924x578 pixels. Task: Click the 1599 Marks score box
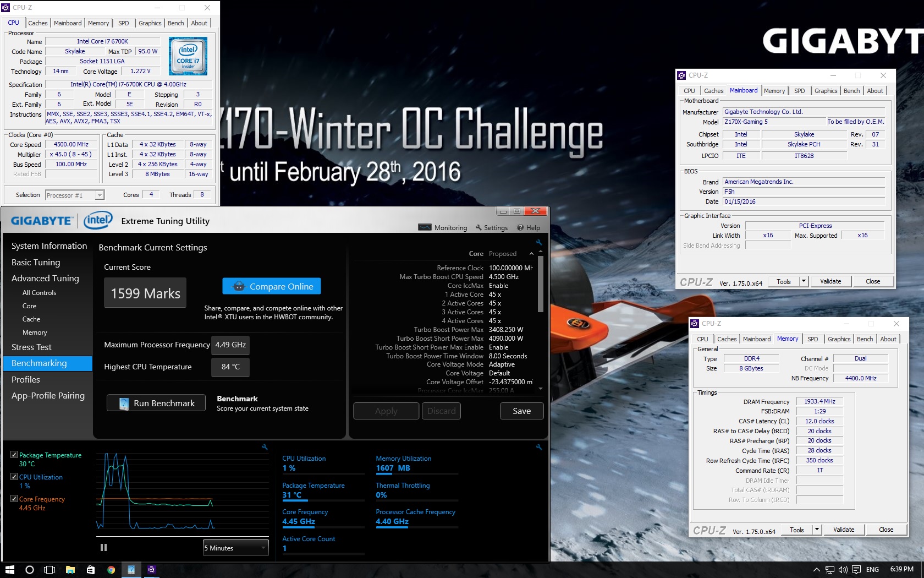click(145, 293)
